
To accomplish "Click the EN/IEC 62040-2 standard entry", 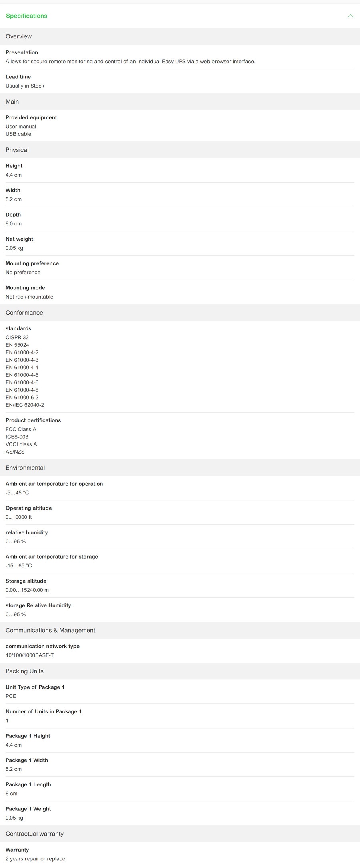I will coord(25,405).
